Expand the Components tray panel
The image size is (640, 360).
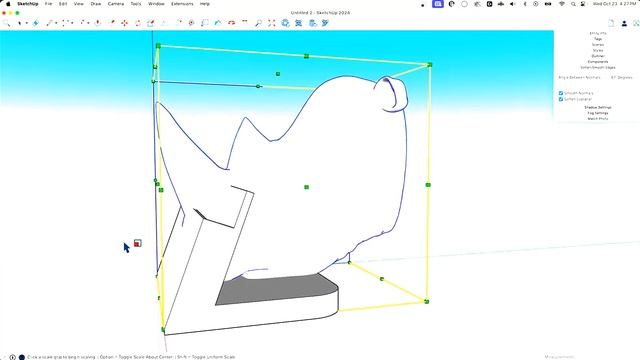point(598,62)
